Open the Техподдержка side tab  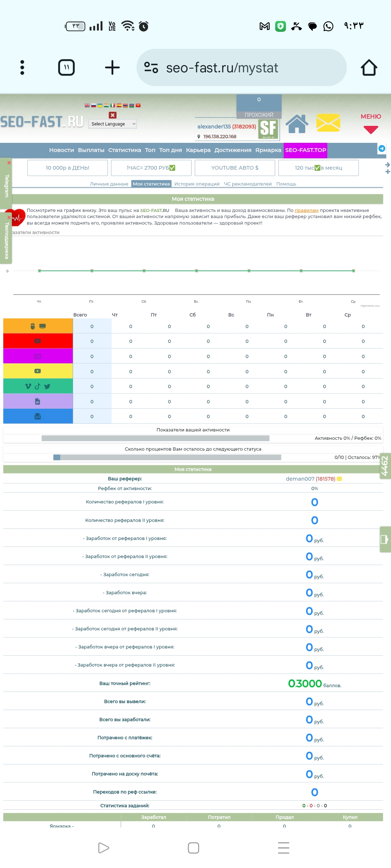(6, 241)
